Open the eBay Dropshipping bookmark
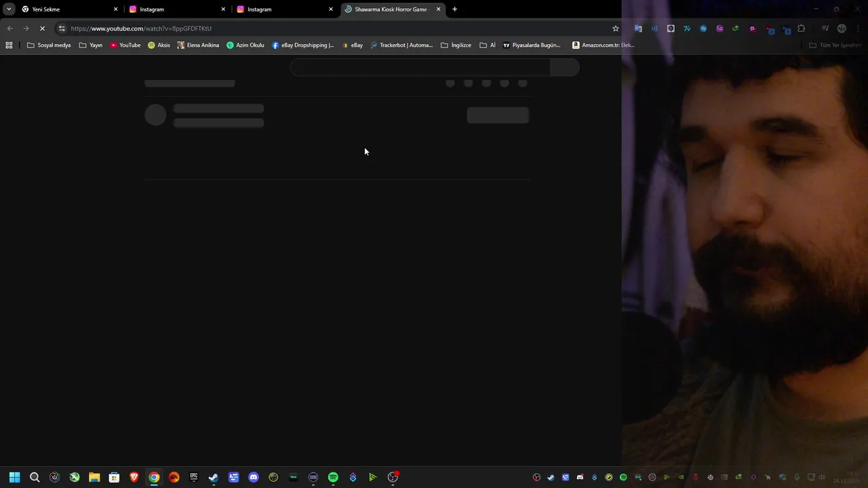The image size is (868, 488). coord(303,45)
